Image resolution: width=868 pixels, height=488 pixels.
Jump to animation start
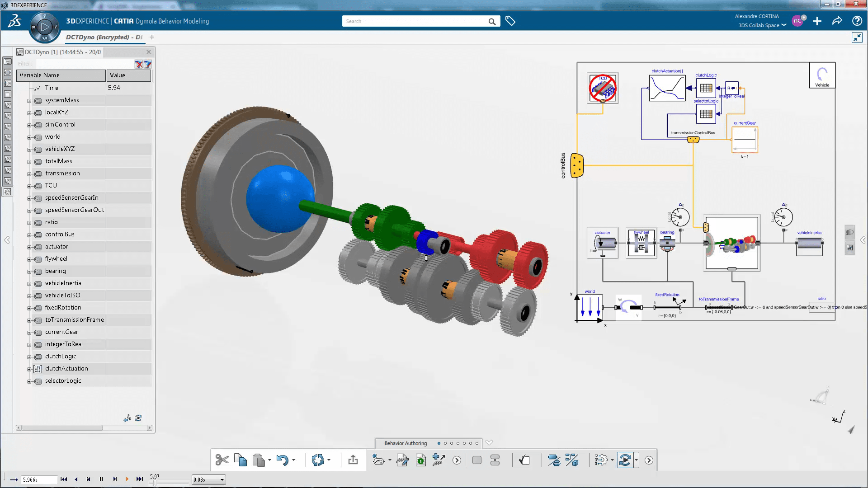click(x=64, y=479)
